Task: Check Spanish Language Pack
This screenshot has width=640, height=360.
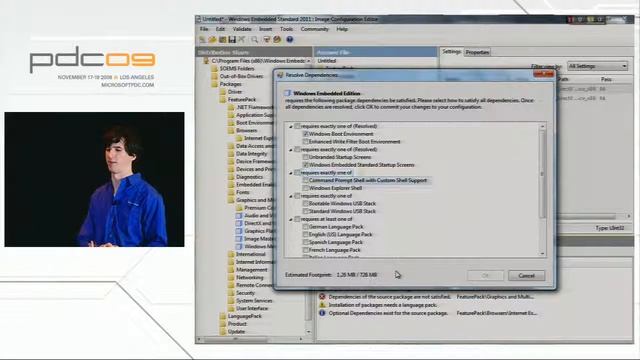Action: click(x=305, y=242)
